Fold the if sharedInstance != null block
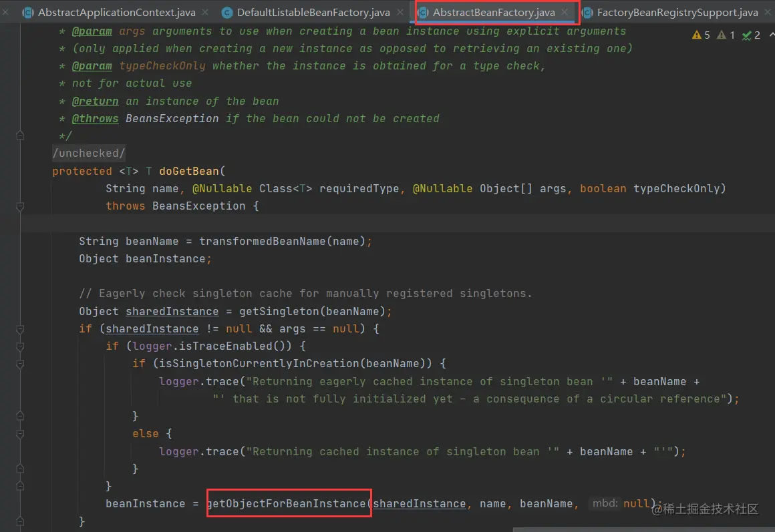The width and height of the screenshot is (775, 532). click(20, 329)
